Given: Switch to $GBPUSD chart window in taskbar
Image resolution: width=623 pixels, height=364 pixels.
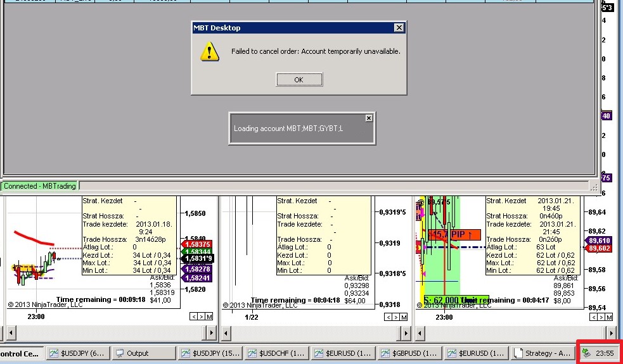Looking at the screenshot, I should 411,353.
